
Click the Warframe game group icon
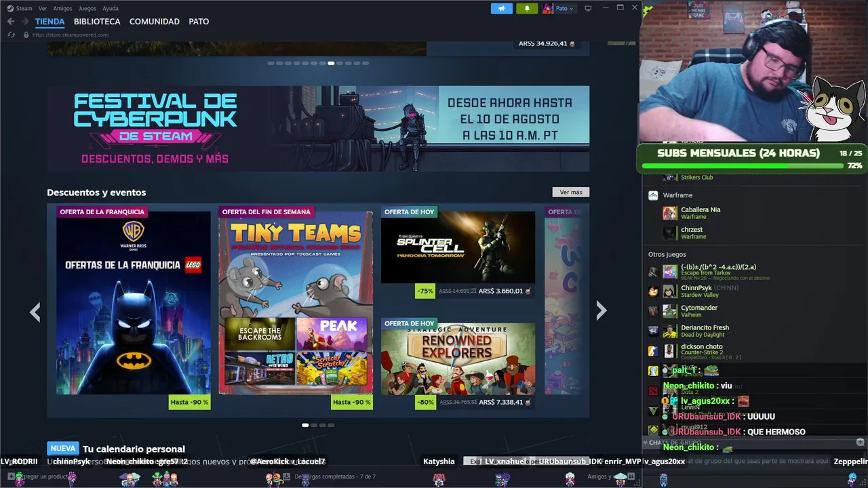(653, 195)
